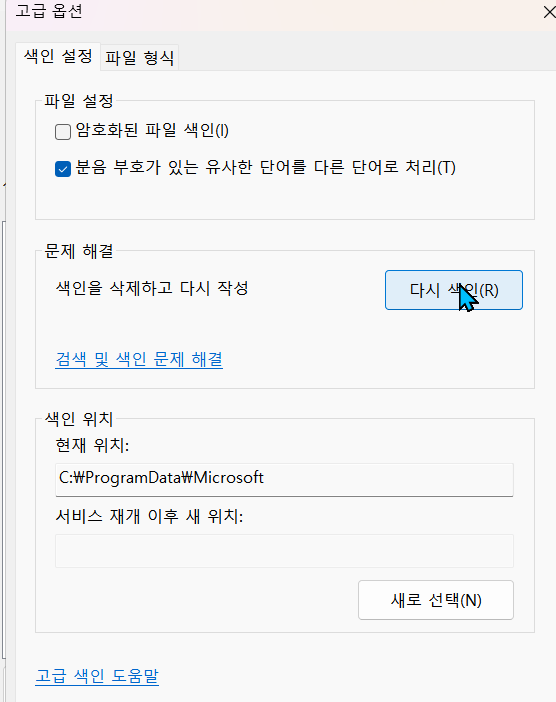This screenshot has width=556, height=702.
Task: Click the 분음 부호가 있는 유사한 단어 label text
Action: coord(265,167)
